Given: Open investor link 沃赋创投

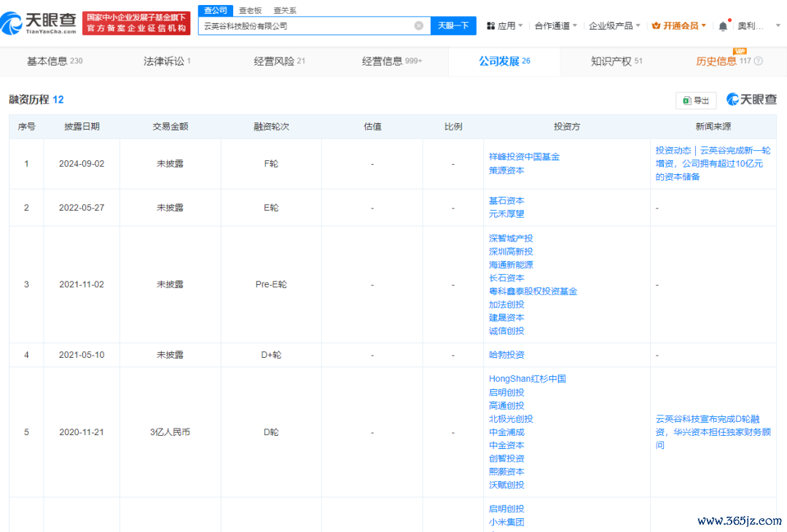Looking at the screenshot, I should point(506,485).
